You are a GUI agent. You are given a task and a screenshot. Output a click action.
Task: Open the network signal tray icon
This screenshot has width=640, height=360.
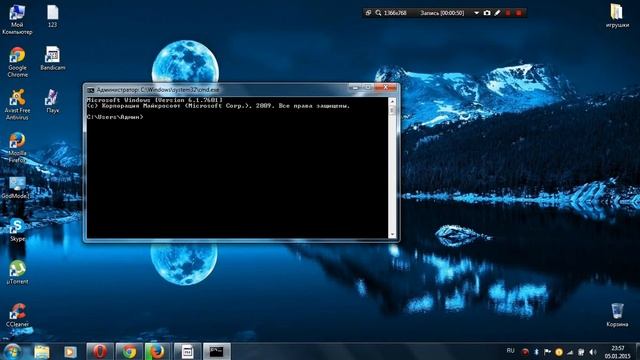[x=570, y=352]
